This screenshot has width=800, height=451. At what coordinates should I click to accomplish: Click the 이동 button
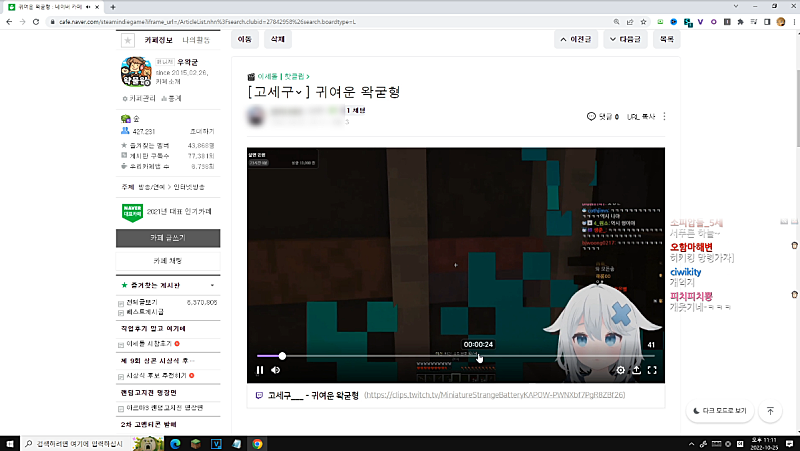point(245,39)
